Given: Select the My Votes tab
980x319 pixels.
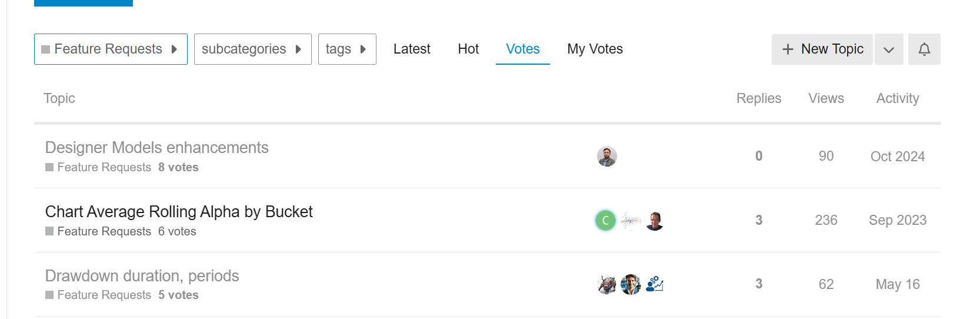Looking at the screenshot, I should pos(595,49).
